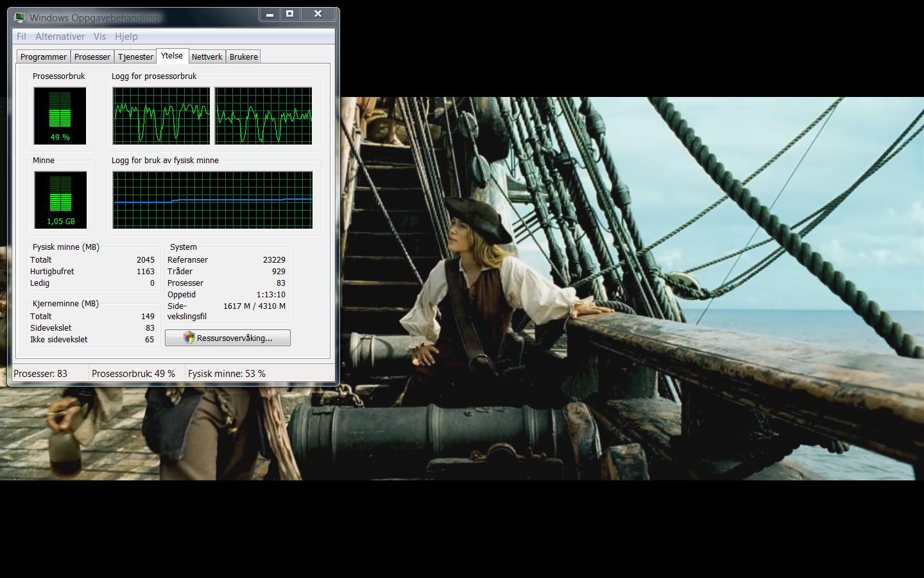Click the System group label
This screenshot has width=924, height=578.
point(184,247)
